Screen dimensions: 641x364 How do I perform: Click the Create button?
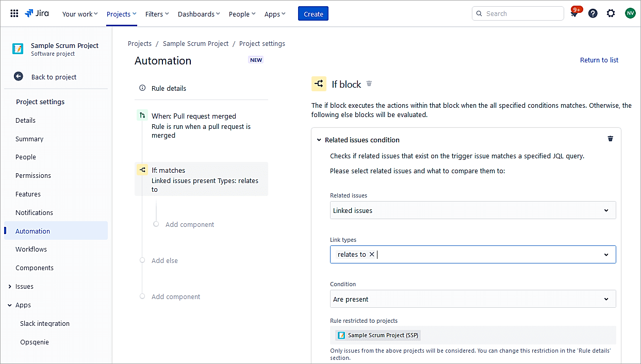[313, 14]
